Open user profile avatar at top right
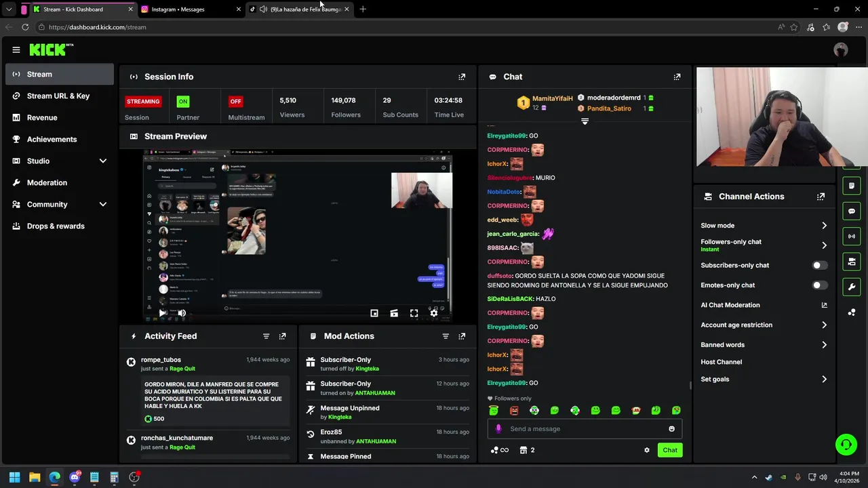The width and height of the screenshot is (868, 488). (841, 49)
